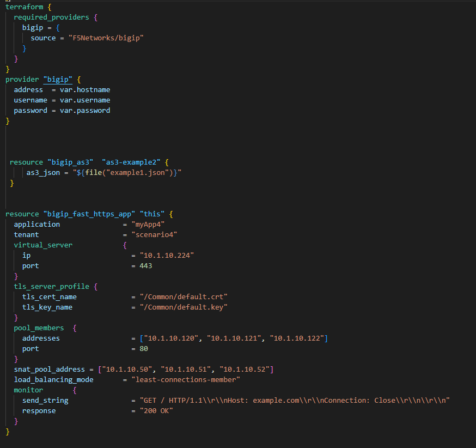Click the 'file' function call
476x448 pixels.
(94, 173)
